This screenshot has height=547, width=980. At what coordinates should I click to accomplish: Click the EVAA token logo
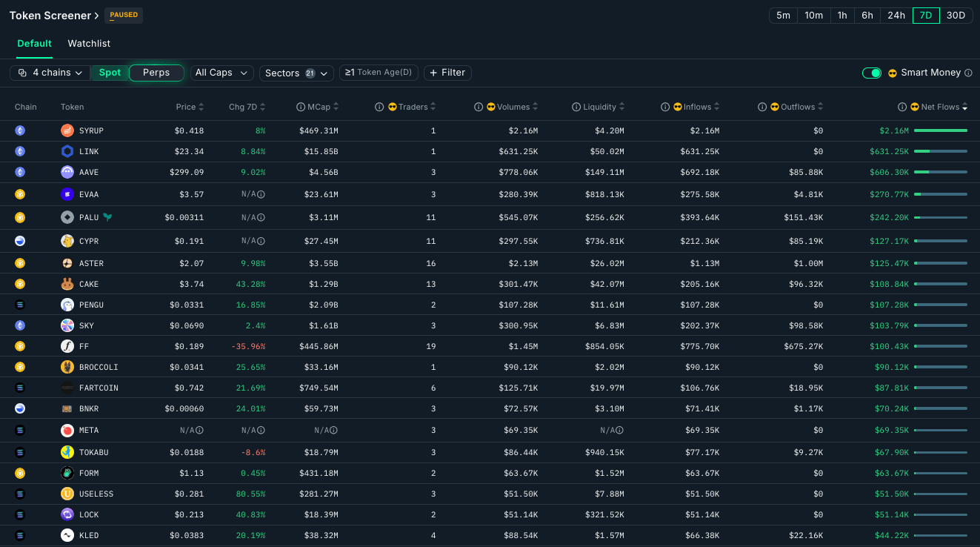pyautogui.click(x=67, y=194)
